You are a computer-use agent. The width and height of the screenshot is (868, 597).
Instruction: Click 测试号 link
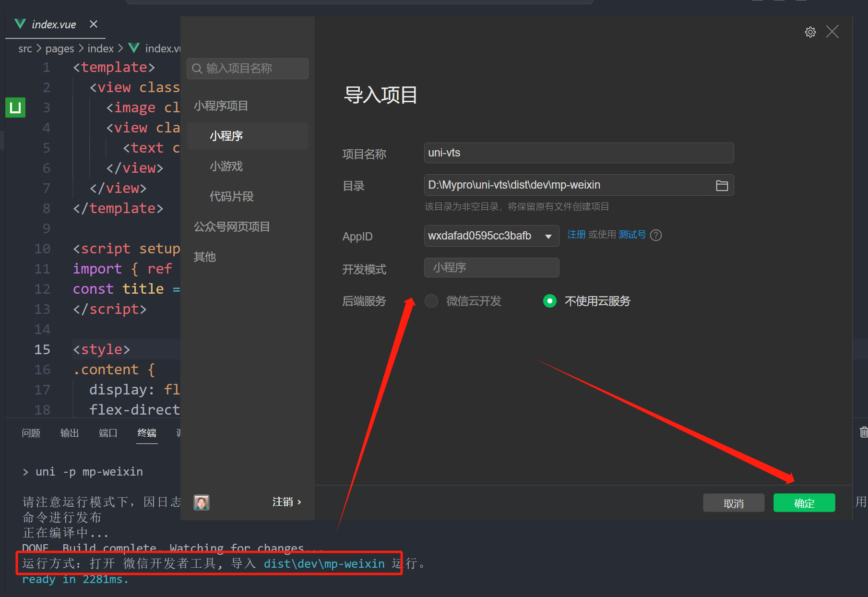point(632,235)
